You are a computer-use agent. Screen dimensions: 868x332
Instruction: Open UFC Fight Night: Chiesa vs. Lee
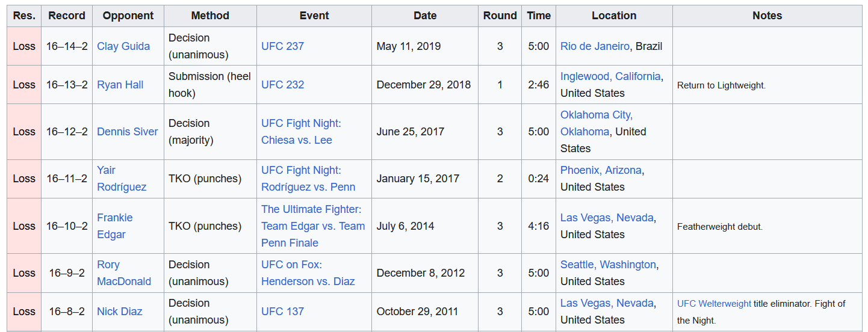[x=301, y=132]
